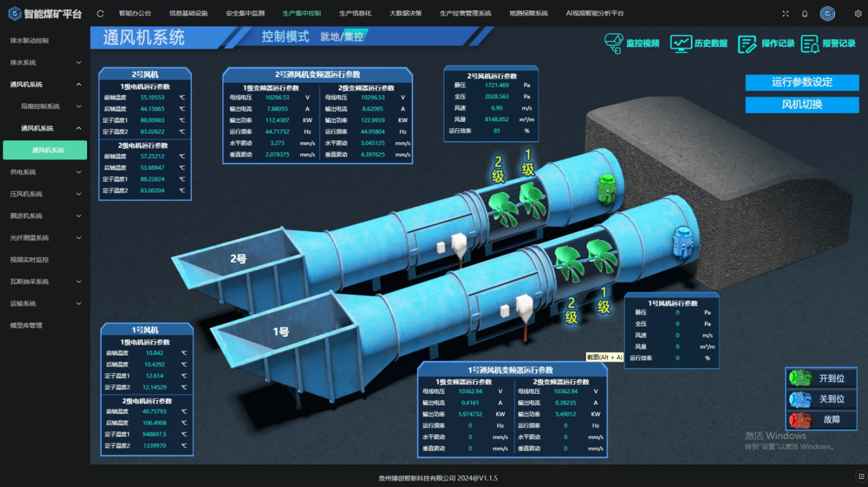This screenshot has width=868, height=487.
Task: Click the green motor on fan 2
Action: pos(607,188)
